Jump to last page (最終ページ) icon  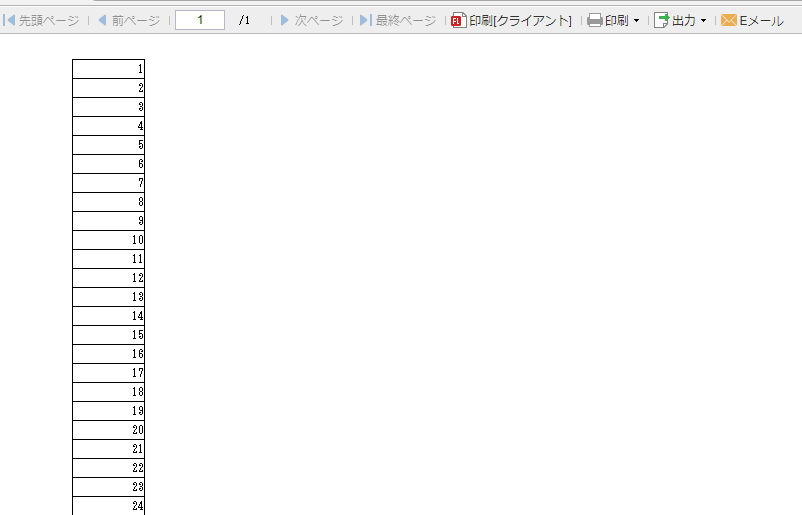point(366,20)
